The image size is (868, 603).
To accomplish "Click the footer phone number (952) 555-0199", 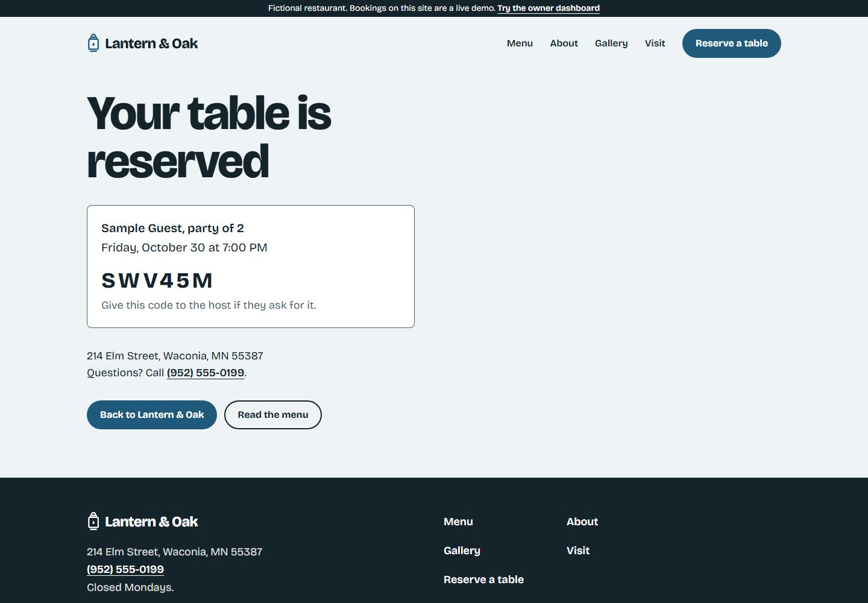I will (x=125, y=569).
